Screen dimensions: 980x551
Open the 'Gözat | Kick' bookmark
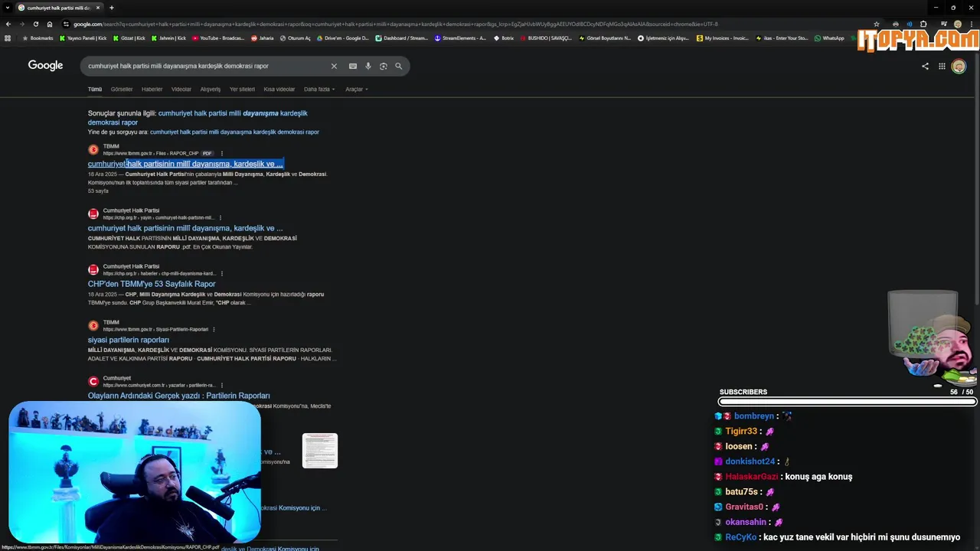129,37
